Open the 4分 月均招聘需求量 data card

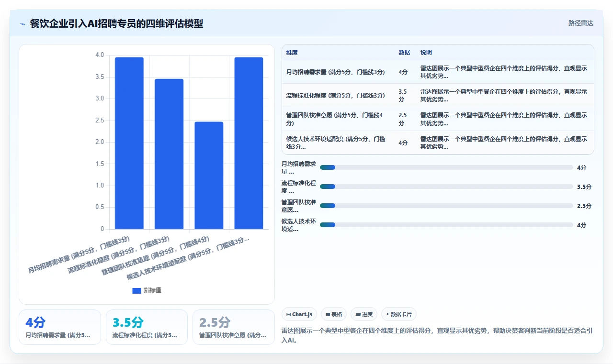[x=60, y=327]
